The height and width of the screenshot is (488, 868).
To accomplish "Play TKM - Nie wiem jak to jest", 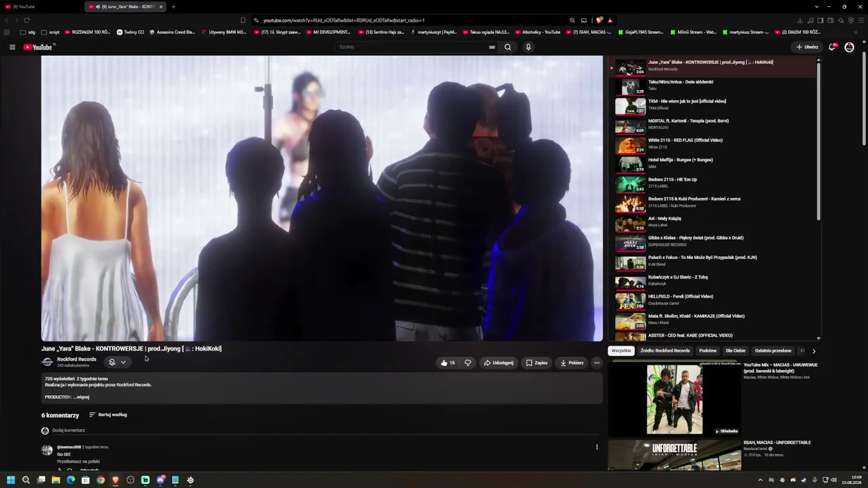I will [x=712, y=105].
